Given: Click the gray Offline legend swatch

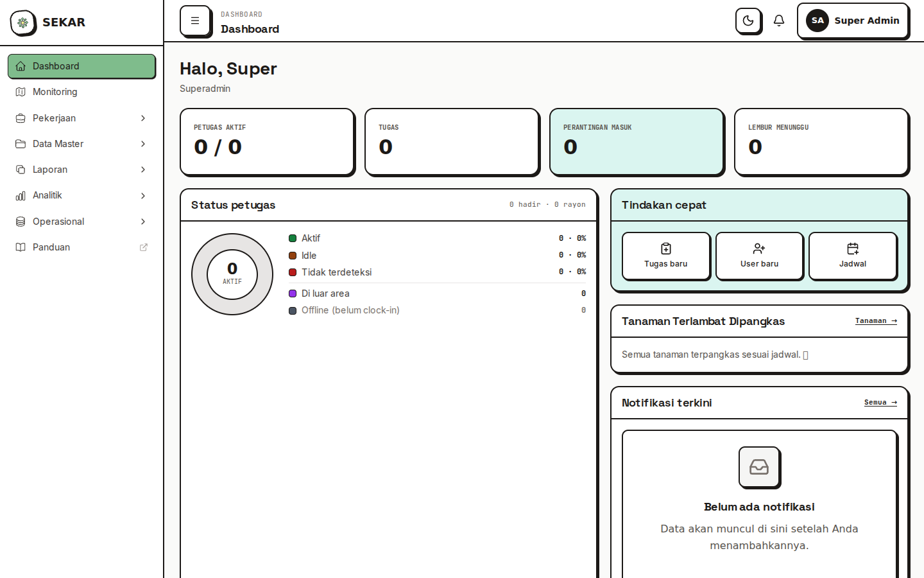Looking at the screenshot, I should [293, 310].
